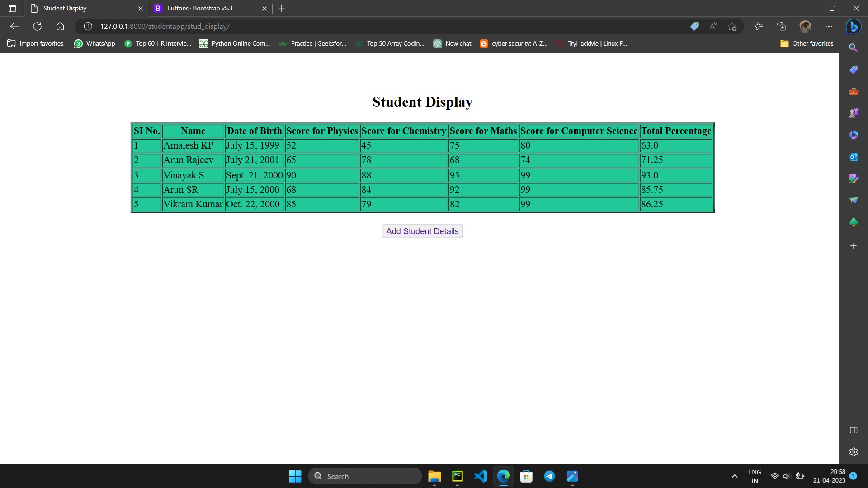868x488 pixels.
Task: Click inside the address bar
Action: 316,26
